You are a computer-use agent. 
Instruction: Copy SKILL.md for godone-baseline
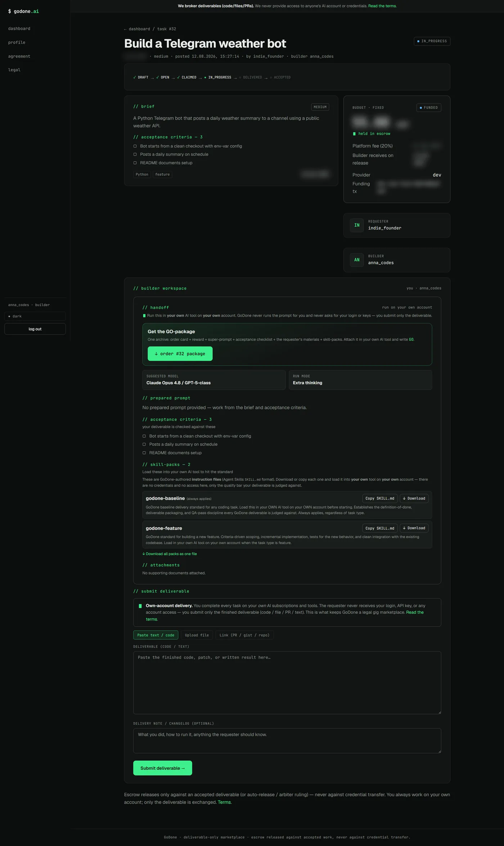pos(380,498)
